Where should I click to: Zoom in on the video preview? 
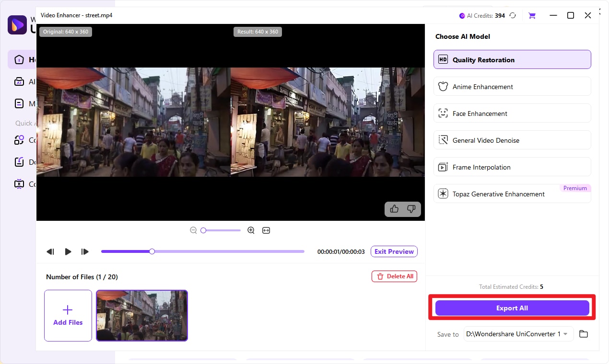pos(251,230)
